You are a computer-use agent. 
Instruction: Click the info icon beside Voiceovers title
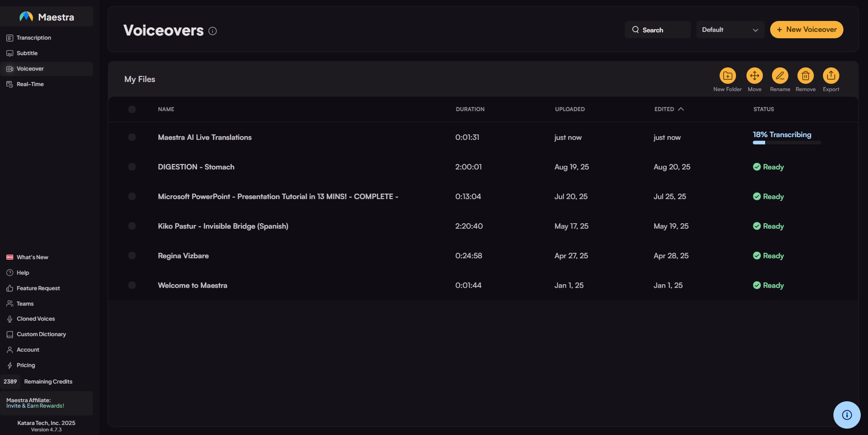point(213,31)
